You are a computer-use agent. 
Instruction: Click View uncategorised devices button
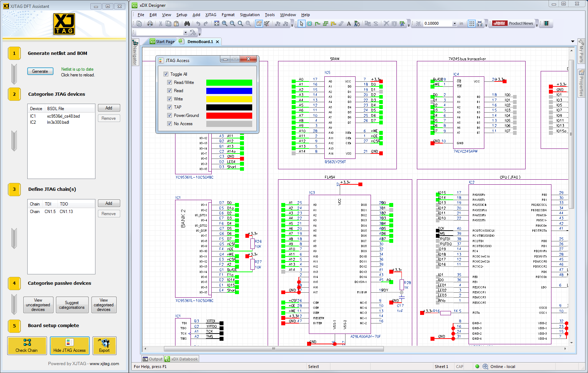coord(38,305)
